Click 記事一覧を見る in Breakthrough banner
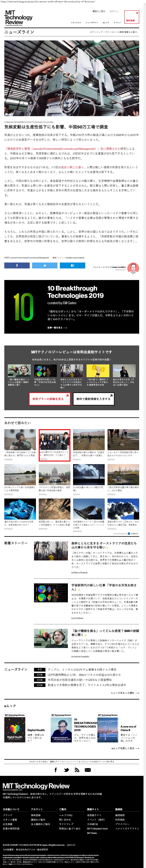 coord(57,328)
